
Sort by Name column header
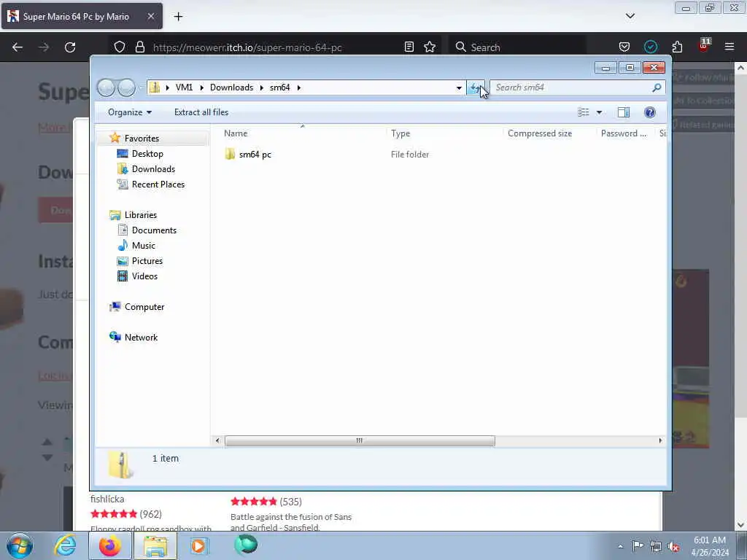[x=303, y=133]
